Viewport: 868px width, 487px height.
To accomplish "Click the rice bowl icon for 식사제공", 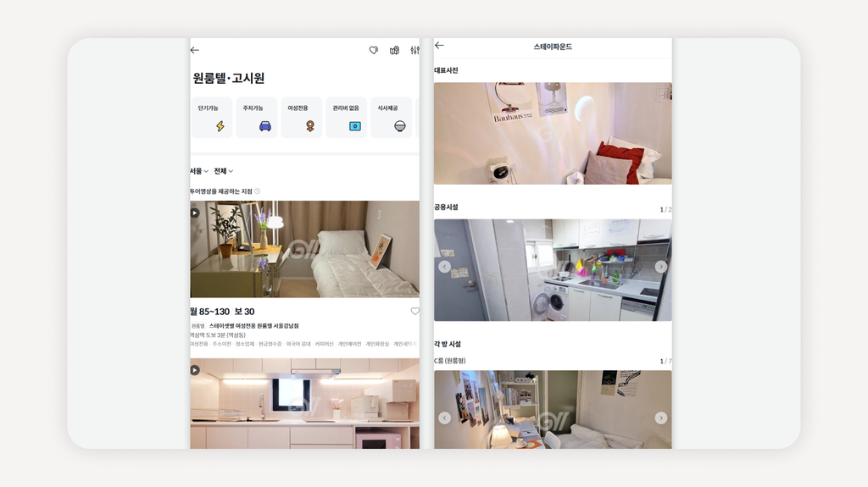I will point(400,126).
